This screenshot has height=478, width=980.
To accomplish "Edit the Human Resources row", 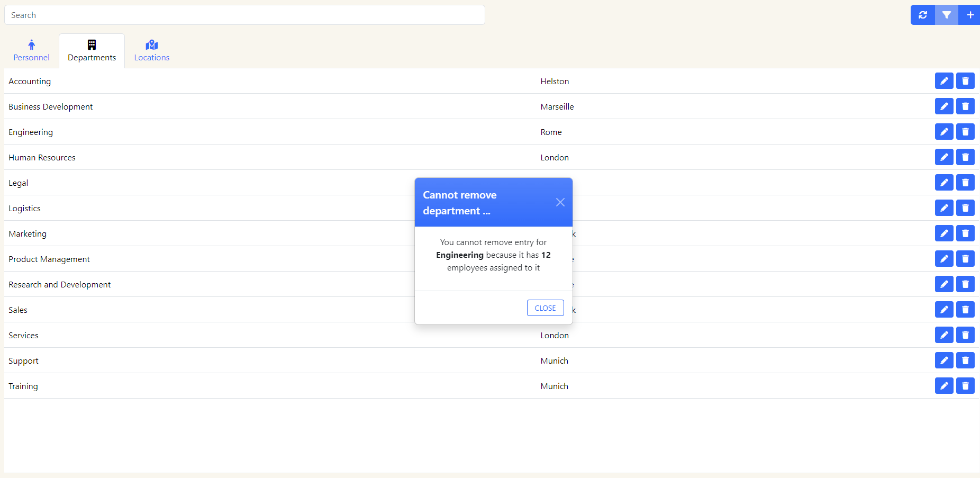I will pos(943,157).
